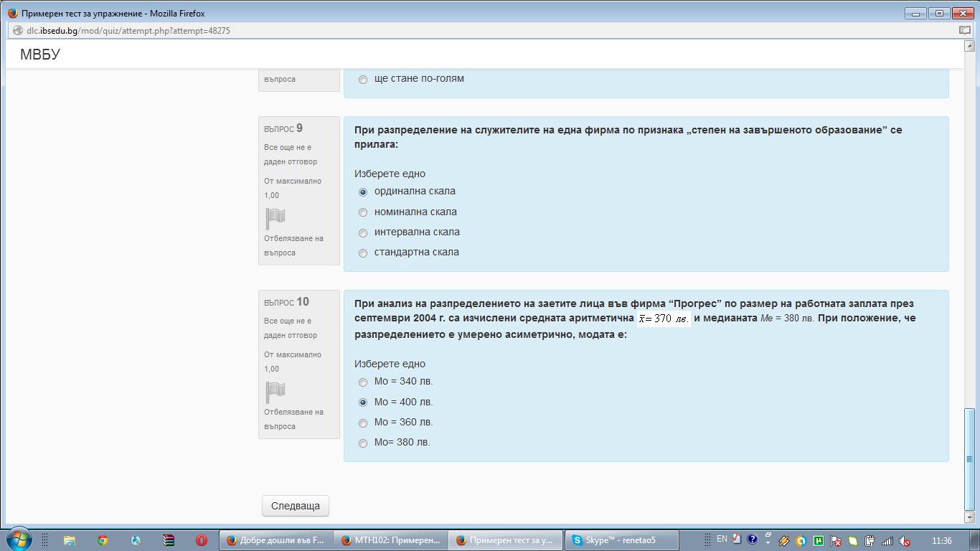Flag question 9 with the flag icon
Screen dimensions: 980x551
(x=275, y=218)
